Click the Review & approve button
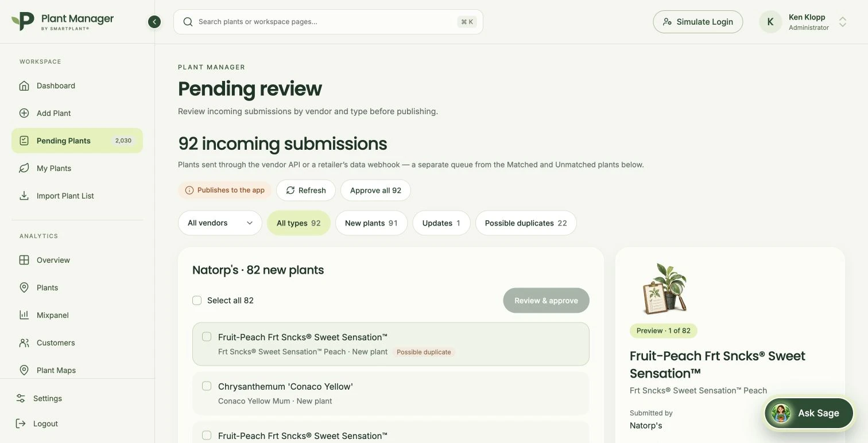The image size is (868, 443). pos(546,301)
